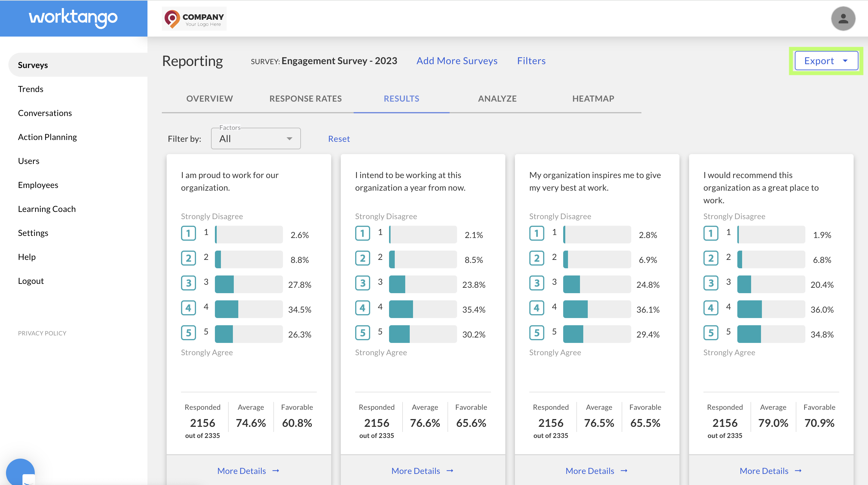This screenshot has width=868, height=485.
Task: Open the Filters link
Action: 531,61
